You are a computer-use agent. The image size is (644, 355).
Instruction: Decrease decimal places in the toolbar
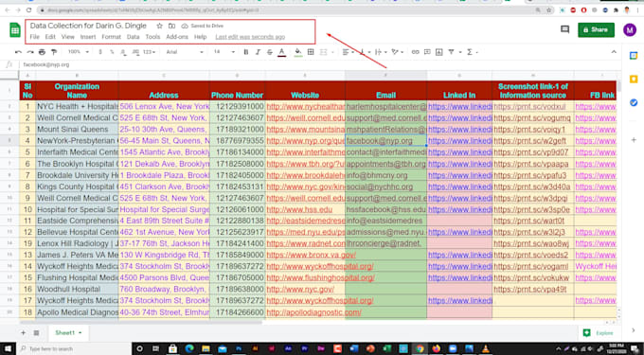tap(123, 52)
